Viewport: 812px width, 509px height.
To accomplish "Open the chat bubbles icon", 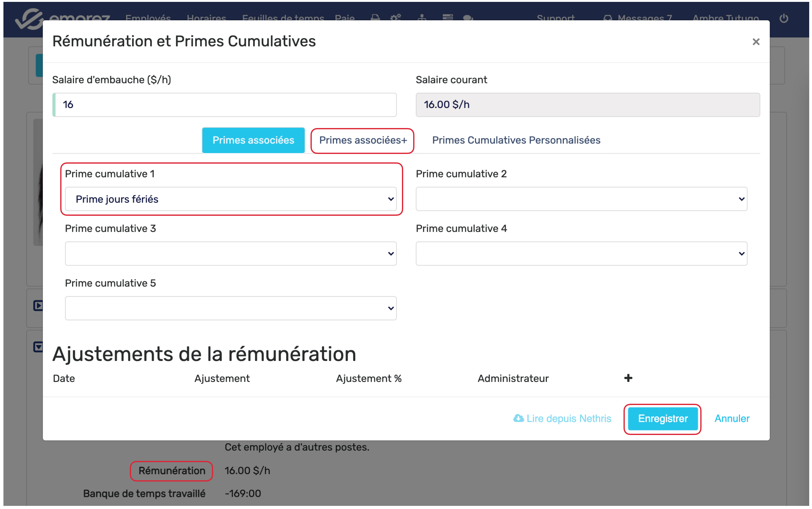I will point(468,17).
